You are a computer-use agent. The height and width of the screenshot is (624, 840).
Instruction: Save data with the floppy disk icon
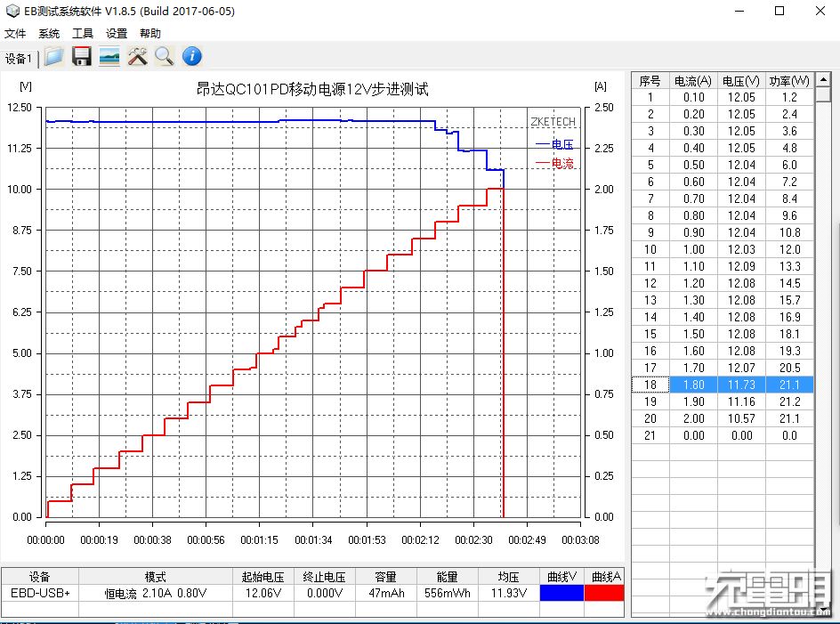pyautogui.click(x=82, y=56)
